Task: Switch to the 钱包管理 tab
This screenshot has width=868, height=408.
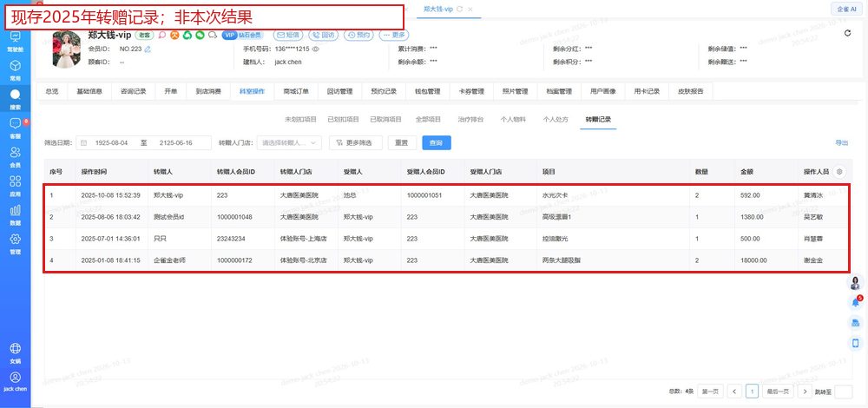Action: coord(428,92)
